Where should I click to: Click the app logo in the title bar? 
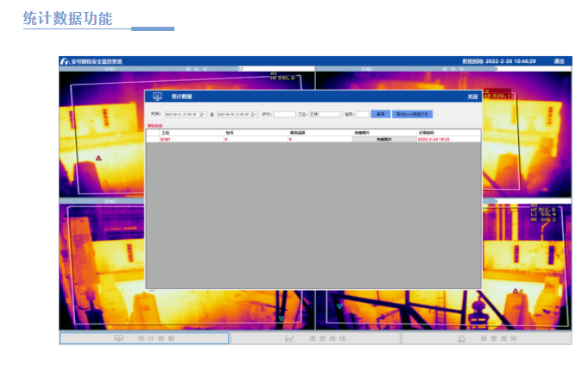64,61
